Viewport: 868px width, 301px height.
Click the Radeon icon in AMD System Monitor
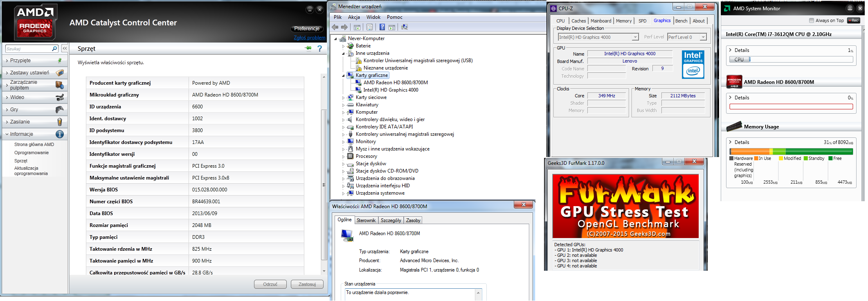(x=734, y=82)
